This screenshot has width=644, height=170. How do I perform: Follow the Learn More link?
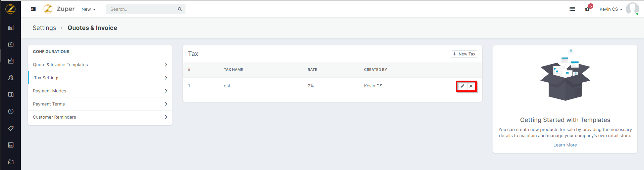pos(565,145)
